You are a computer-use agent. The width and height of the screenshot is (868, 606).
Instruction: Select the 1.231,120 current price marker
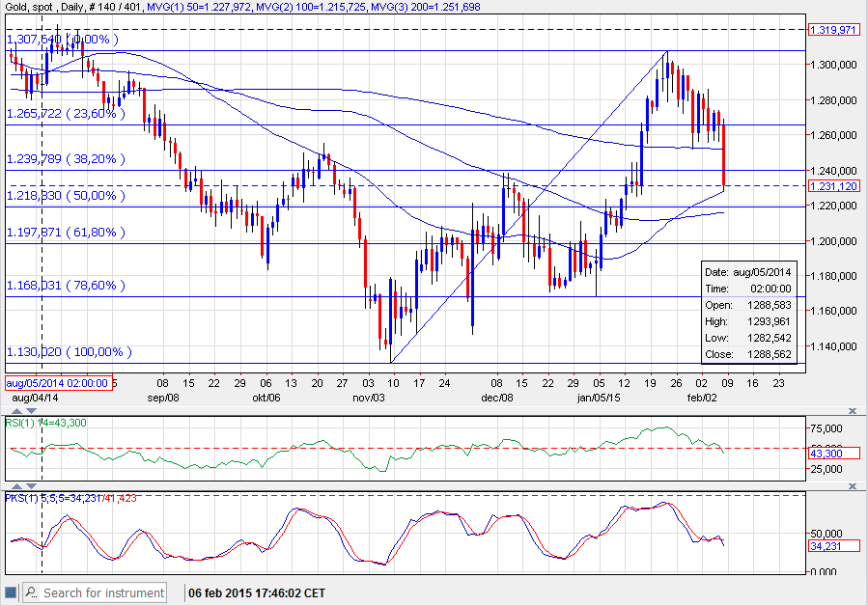pos(833,186)
